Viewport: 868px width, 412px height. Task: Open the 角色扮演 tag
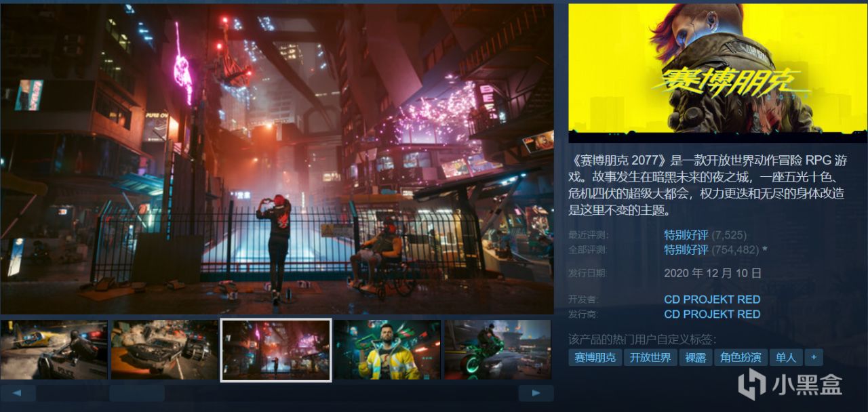[741, 357]
